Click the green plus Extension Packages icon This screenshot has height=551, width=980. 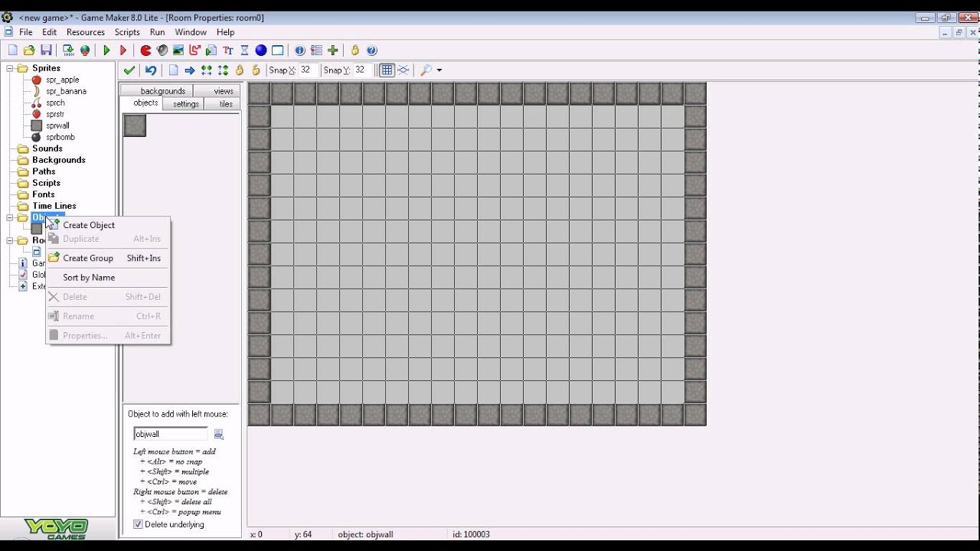pyautogui.click(x=333, y=51)
